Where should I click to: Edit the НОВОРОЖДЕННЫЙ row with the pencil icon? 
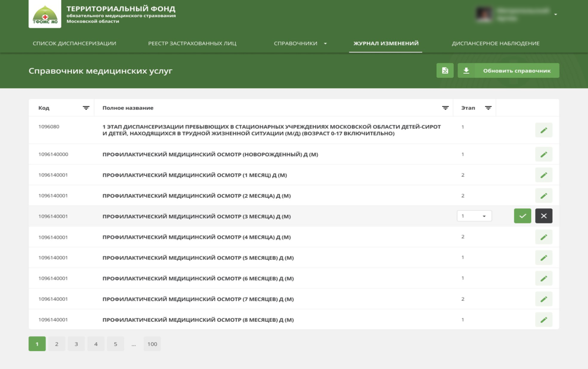pyautogui.click(x=543, y=154)
